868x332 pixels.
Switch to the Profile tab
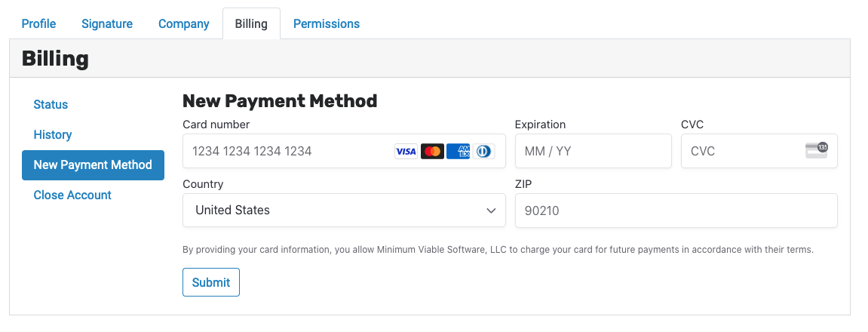pyautogui.click(x=38, y=24)
